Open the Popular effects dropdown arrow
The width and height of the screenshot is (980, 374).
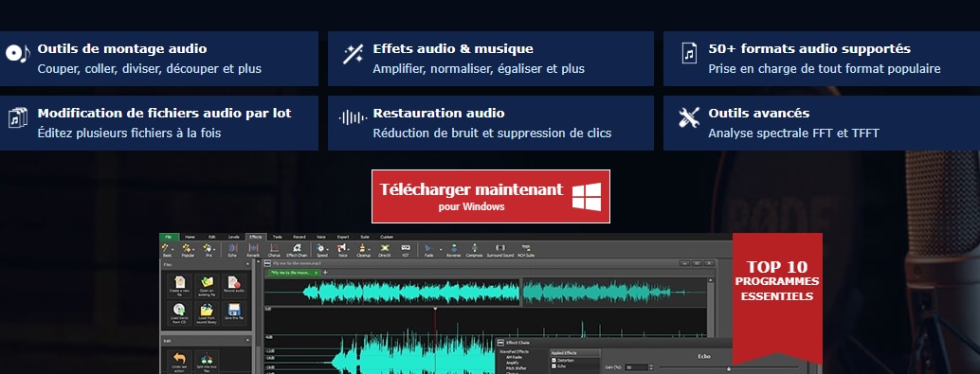(193, 249)
